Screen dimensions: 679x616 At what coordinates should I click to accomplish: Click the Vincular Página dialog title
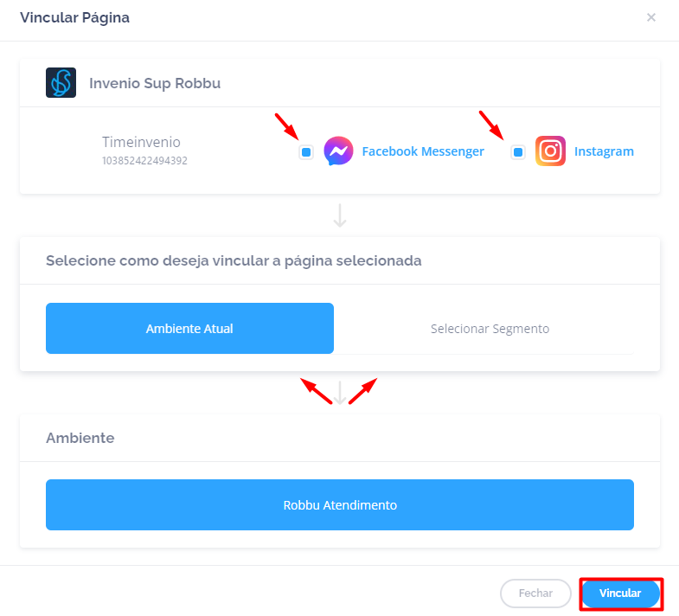tap(75, 17)
